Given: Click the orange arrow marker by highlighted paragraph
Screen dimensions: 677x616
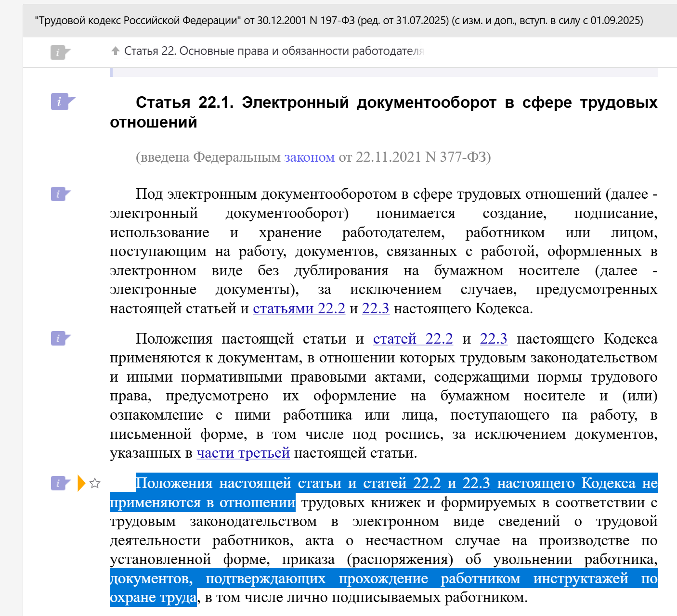Looking at the screenshot, I should (x=81, y=483).
